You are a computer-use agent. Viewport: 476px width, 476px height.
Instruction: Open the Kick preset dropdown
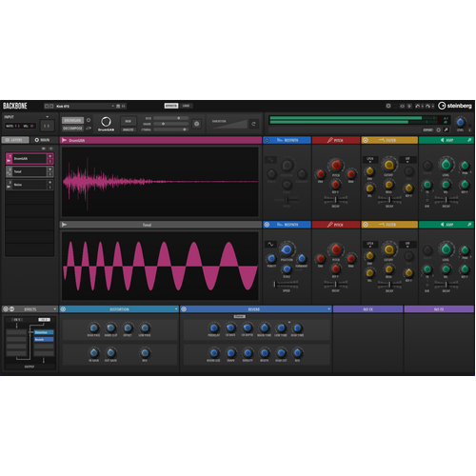112,106
